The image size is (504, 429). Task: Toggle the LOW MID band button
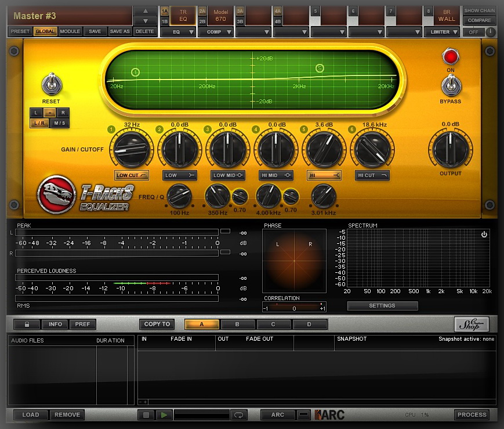click(228, 175)
